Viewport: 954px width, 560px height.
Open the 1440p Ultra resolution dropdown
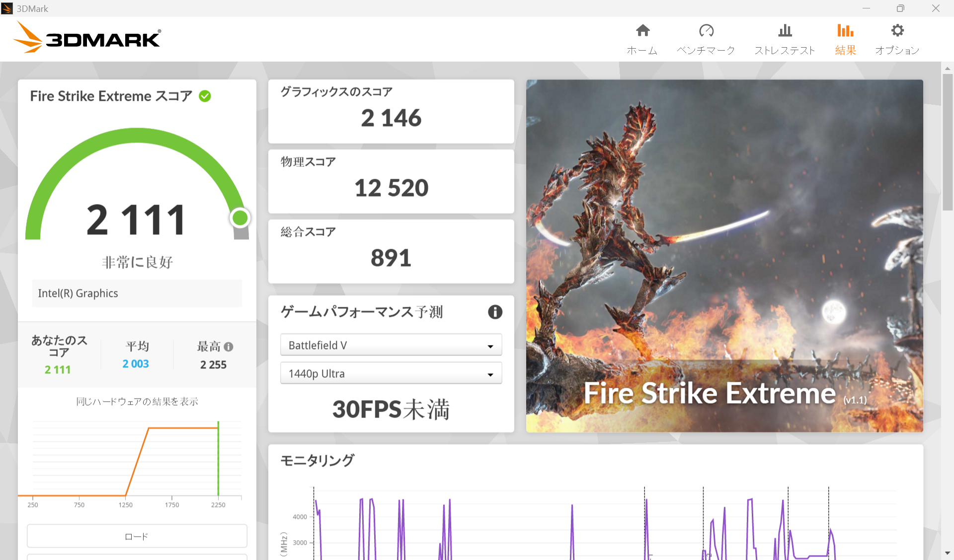click(391, 373)
